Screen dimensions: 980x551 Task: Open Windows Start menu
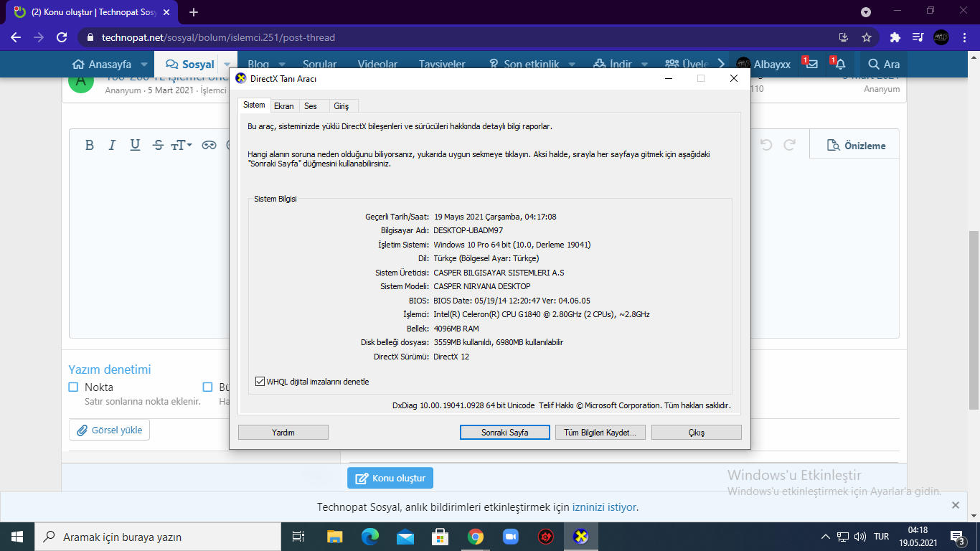click(17, 537)
